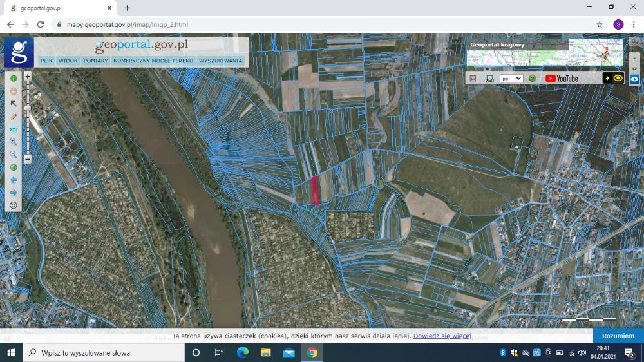Open the 'pol' language dropdown
Viewport: 644px width, 362px height.
[x=511, y=79]
